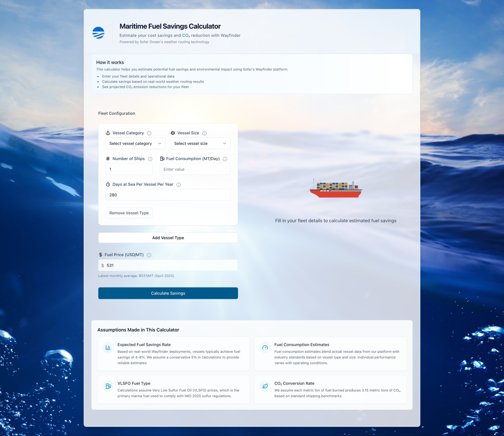
Task: Click 'Fill in your fleet details' placeholder message
Action: point(336,221)
